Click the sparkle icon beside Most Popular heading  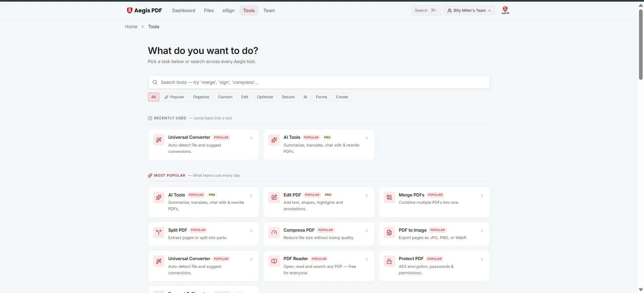coord(150,175)
